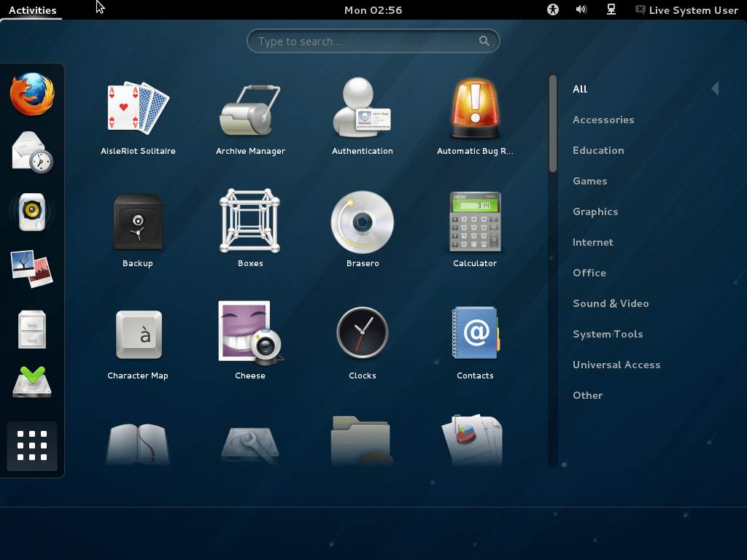Open the network status menu
The image size is (747, 560).
coord(611,9)
